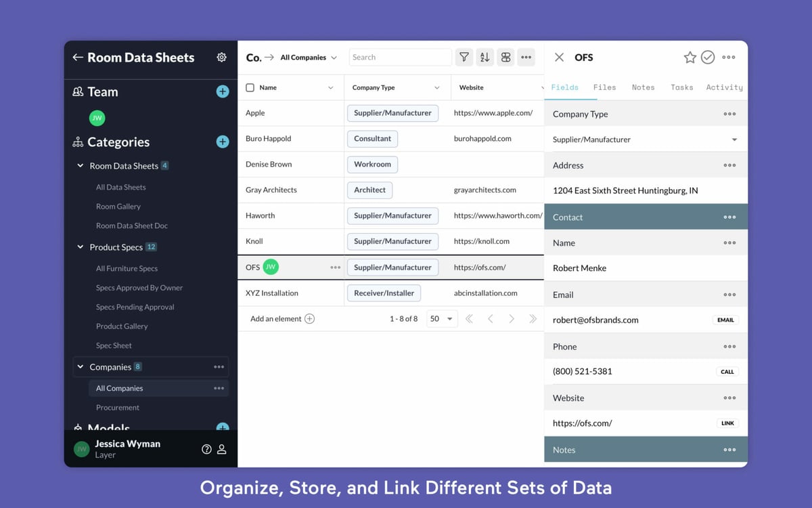Add a new category plus icon

[x=222, y=142]
